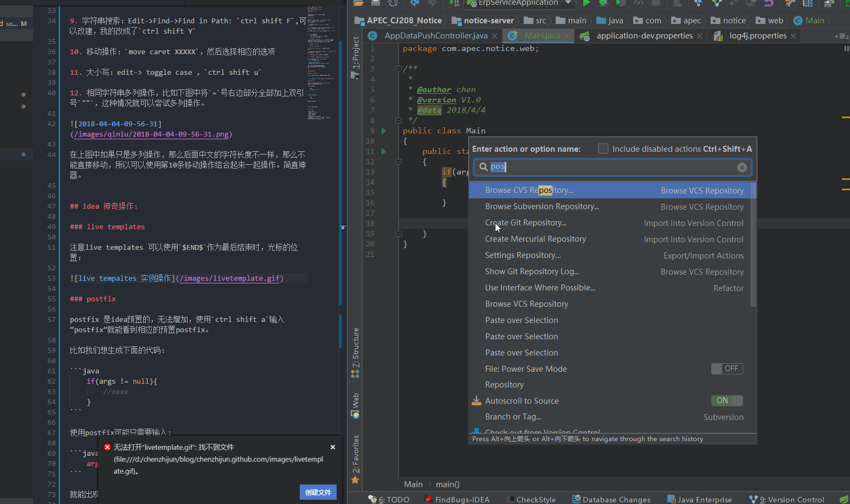Start debugging with the bug icon
The width and height of the screenshot is (850, 504).
point(603,3)
